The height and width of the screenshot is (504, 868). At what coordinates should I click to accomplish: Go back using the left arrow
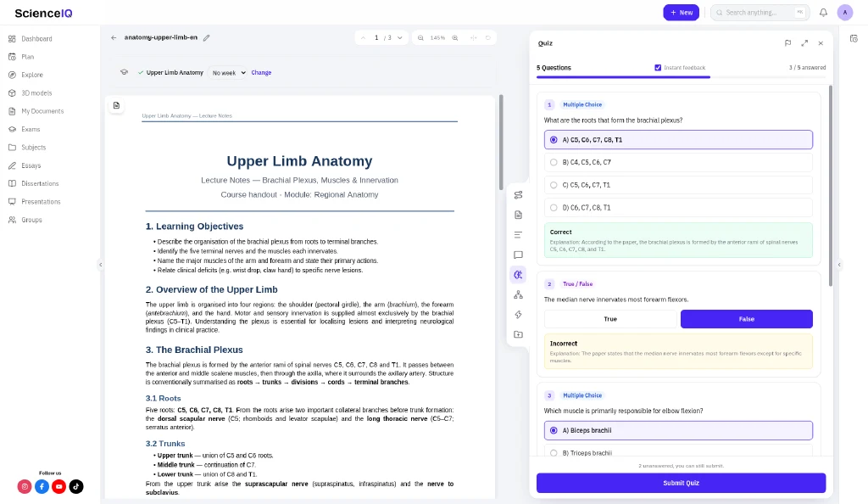point(114,37)
